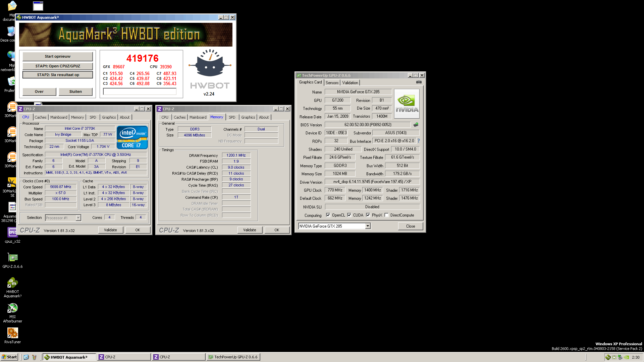This screenshot has width=644, height=362.
Task: Expand the Processor #1 selection dropdown
Action: coord(78,218)
